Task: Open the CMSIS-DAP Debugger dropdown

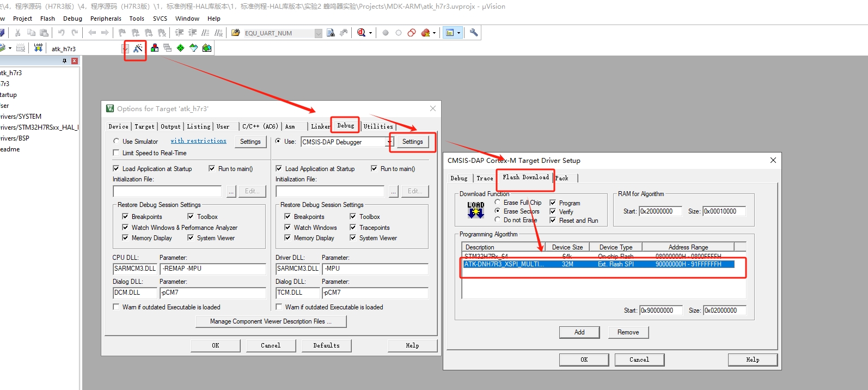Action: 389,142
